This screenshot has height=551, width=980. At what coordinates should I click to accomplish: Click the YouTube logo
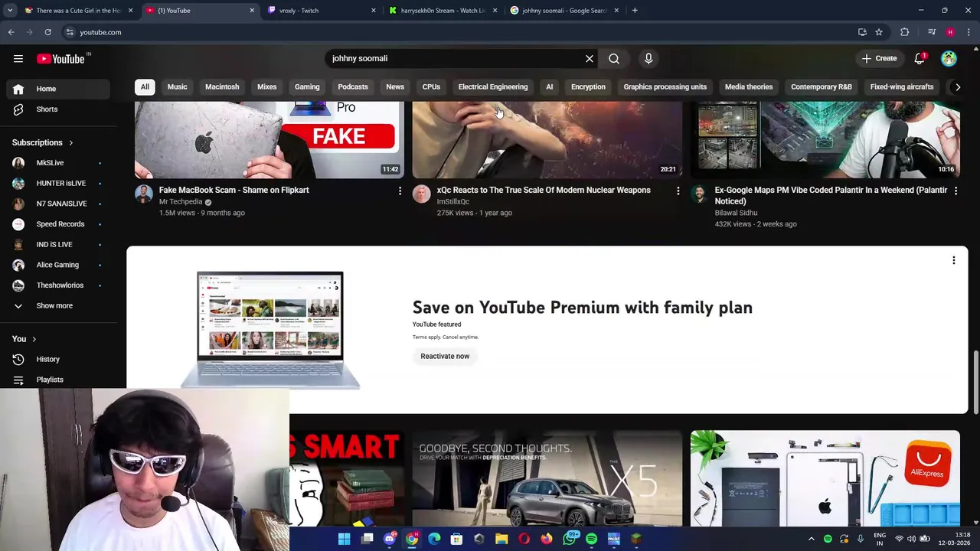60,58
